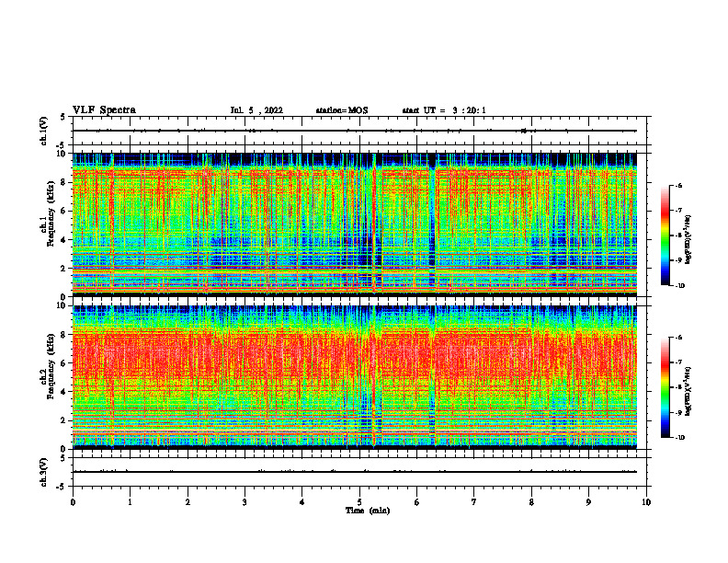
Task: Click the "station=MOS" label
Action: tap(342, 110)
